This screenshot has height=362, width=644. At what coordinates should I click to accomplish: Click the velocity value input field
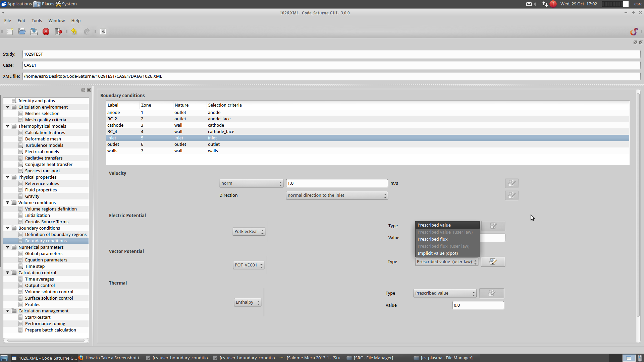pos(337,183)
